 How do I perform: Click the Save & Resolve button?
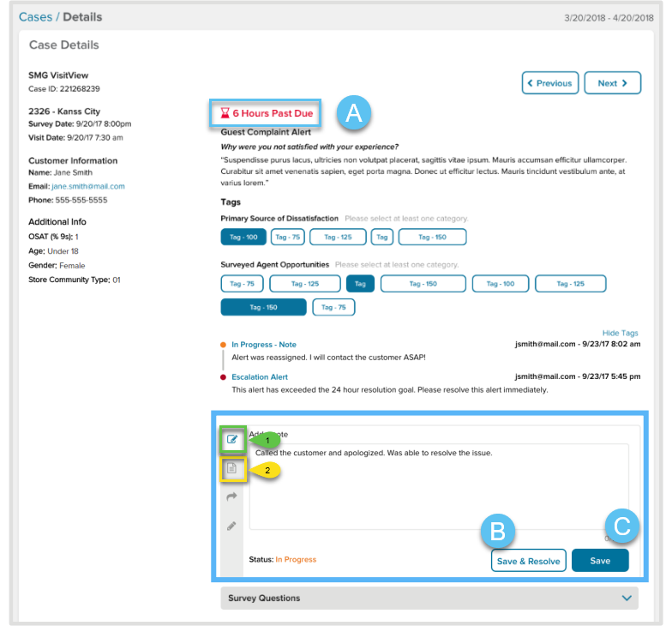point(528,561)
